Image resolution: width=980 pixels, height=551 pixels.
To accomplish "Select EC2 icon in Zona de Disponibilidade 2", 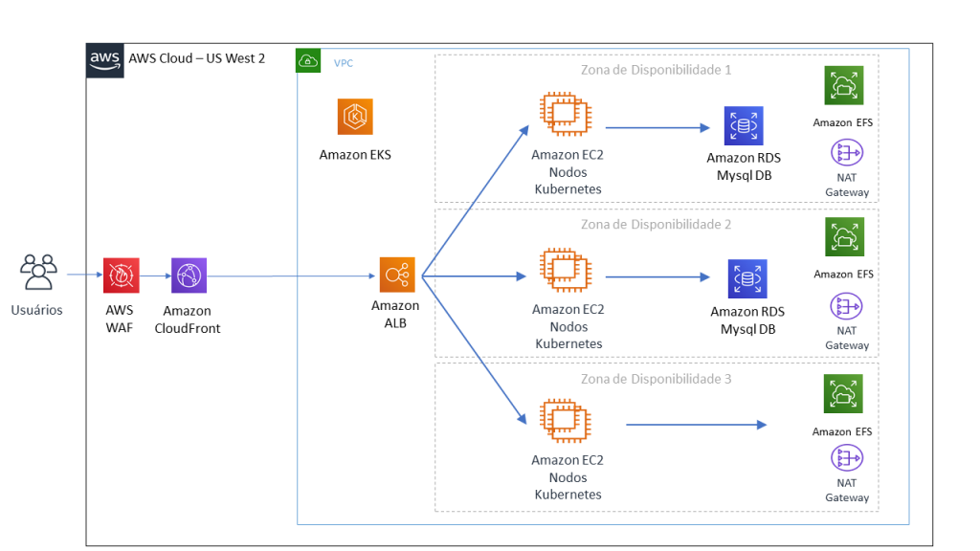I will pyautogui.click(x=566, y=270).
